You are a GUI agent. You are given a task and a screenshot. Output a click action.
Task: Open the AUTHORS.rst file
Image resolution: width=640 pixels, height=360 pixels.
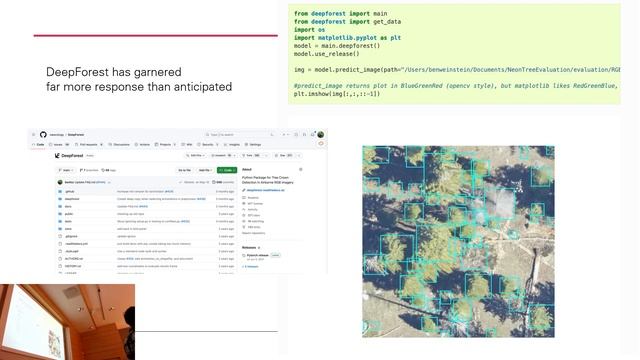pos(74,259)
